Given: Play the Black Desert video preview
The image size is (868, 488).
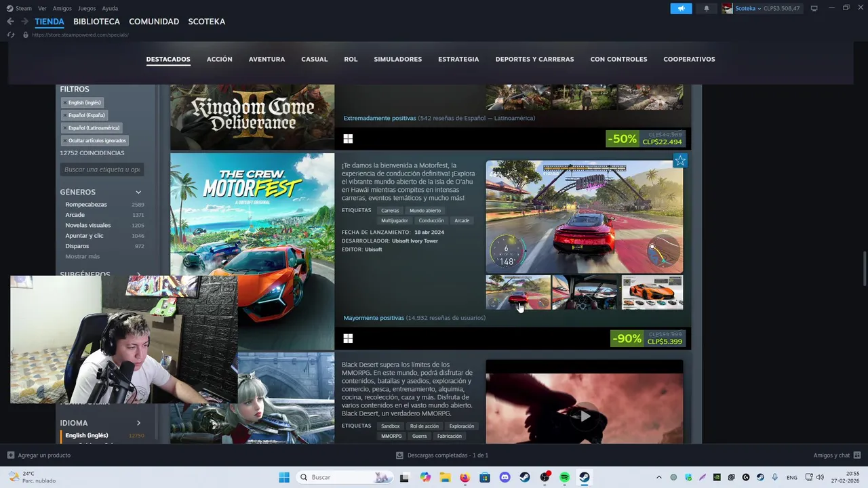Looking at the screenshot, I should pos(584,416).
